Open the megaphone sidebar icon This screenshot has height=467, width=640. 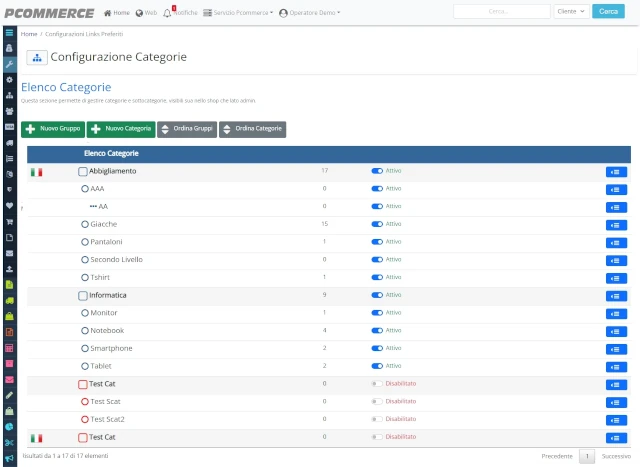tap(9, 458)
